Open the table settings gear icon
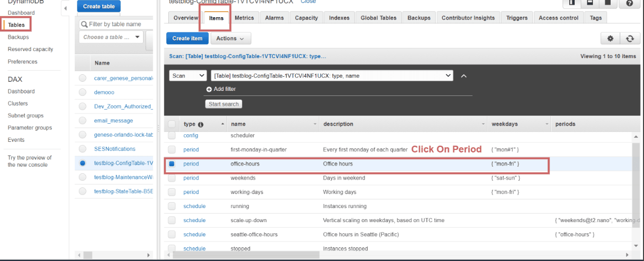The image size is (644, 261). 610,38
